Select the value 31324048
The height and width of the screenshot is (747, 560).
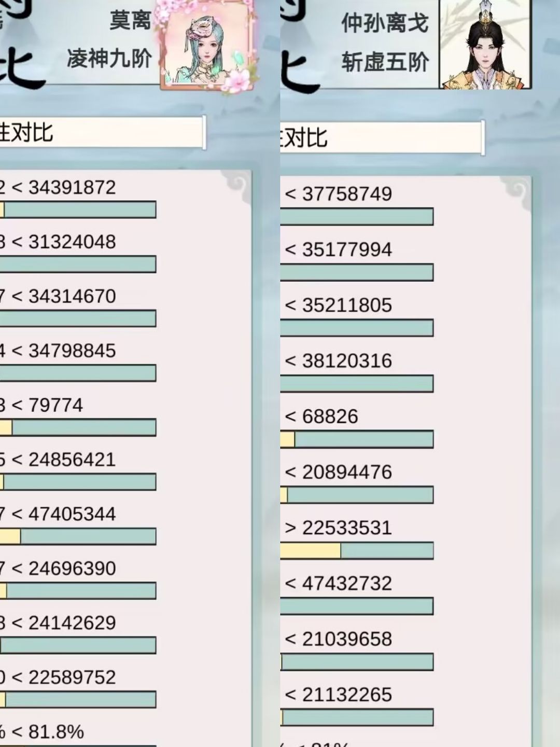pos(72,242)
